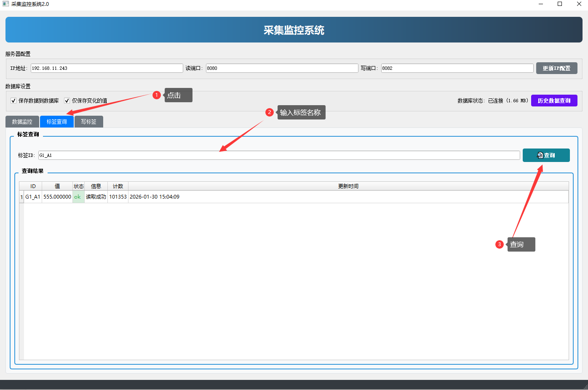Maximize the 采集监控系统 window
This screenshot has width=588, height=390.
pos(560,4)
